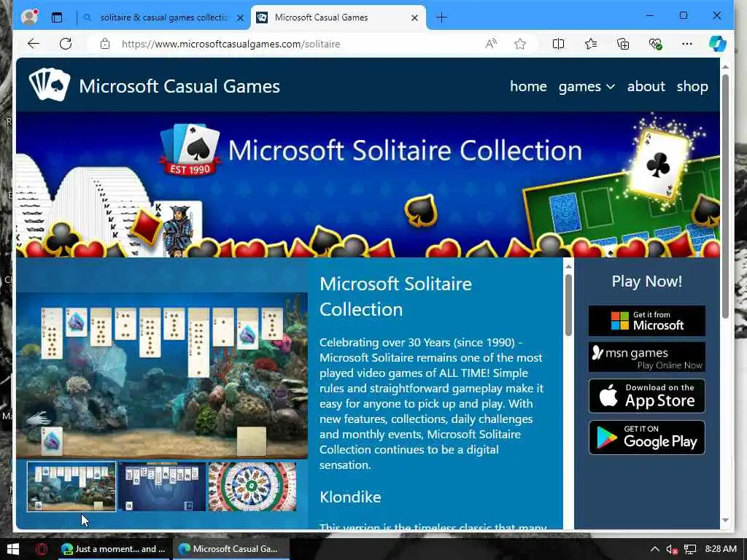Click Download on the App Store badge
747x560 pixels.
pyautogui.click(x=646, y=396)
